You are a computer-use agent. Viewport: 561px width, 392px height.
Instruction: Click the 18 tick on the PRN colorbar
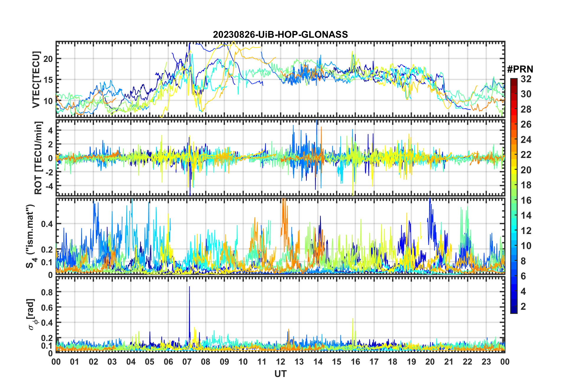[526, 185]
